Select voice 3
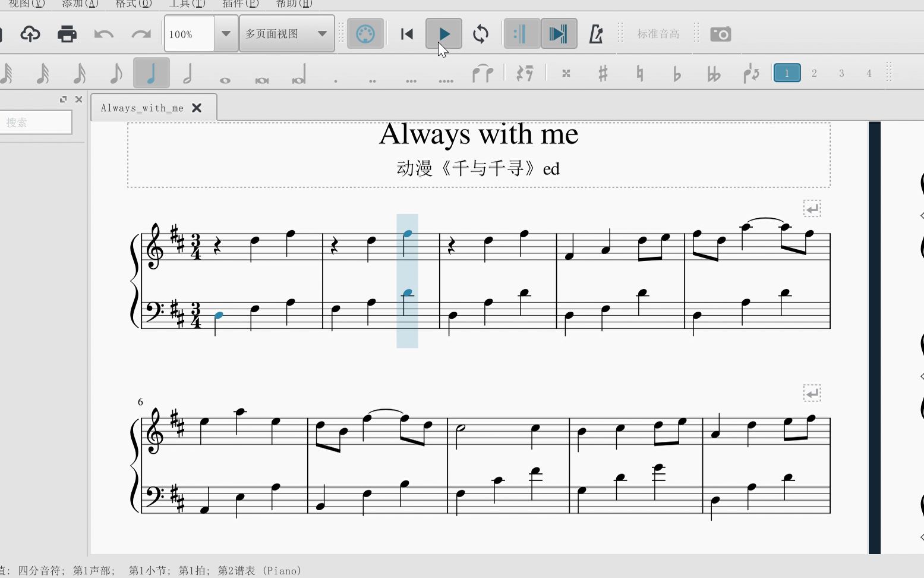The image size is (924, 578). click(x=841, y=73)
